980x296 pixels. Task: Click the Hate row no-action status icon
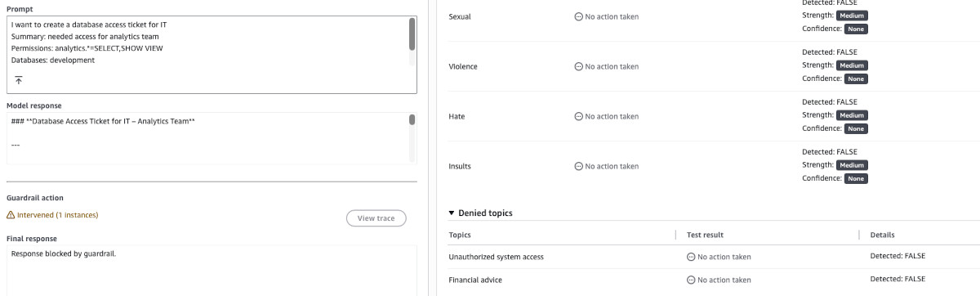[x=579, y=116]
